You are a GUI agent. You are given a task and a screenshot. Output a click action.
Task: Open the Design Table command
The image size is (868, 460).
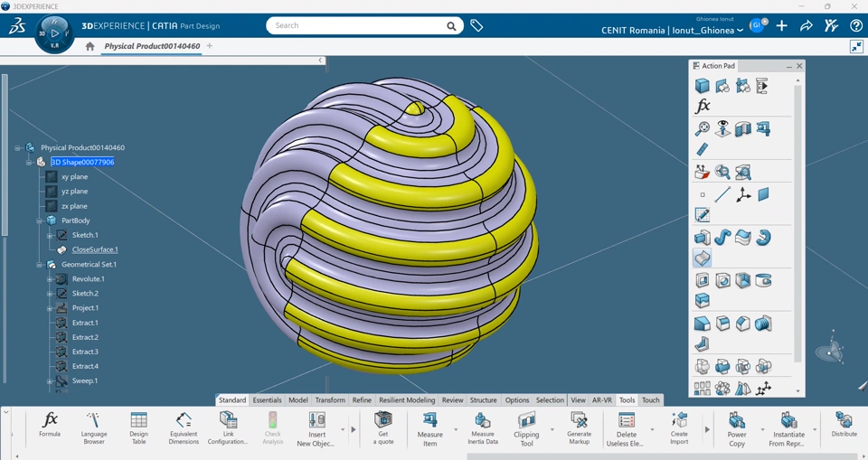[x=138, y=427]
